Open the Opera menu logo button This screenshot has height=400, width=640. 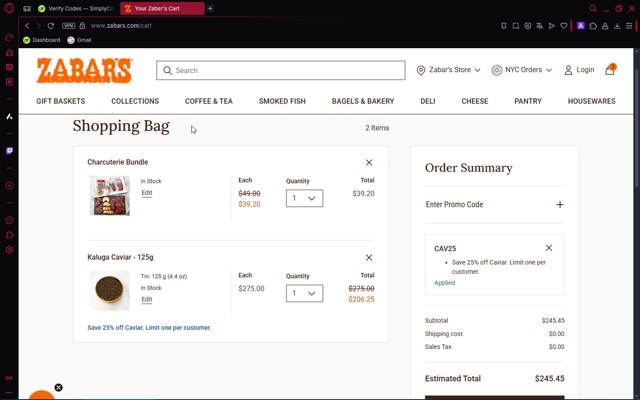(9, 8)
